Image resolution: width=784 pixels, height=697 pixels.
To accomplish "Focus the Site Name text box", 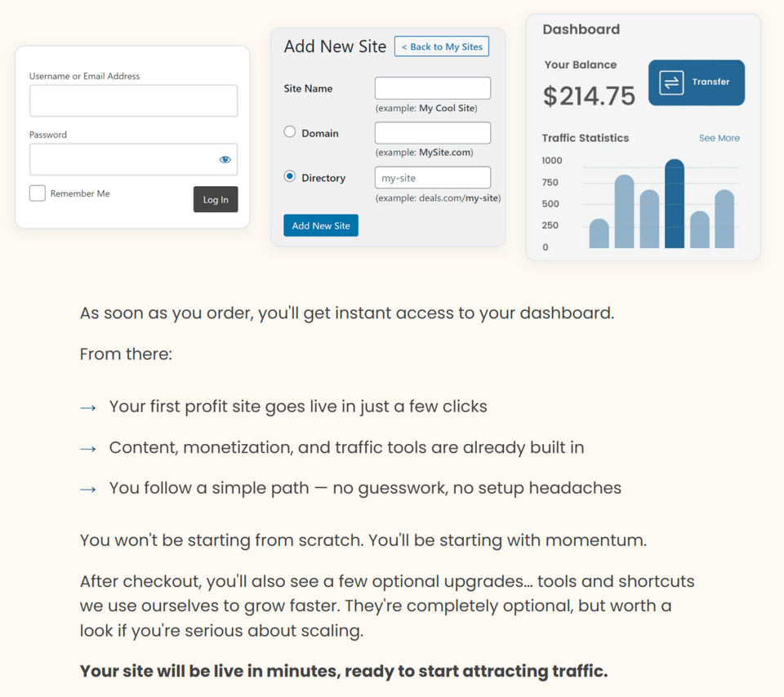I will tap(433, 88).
